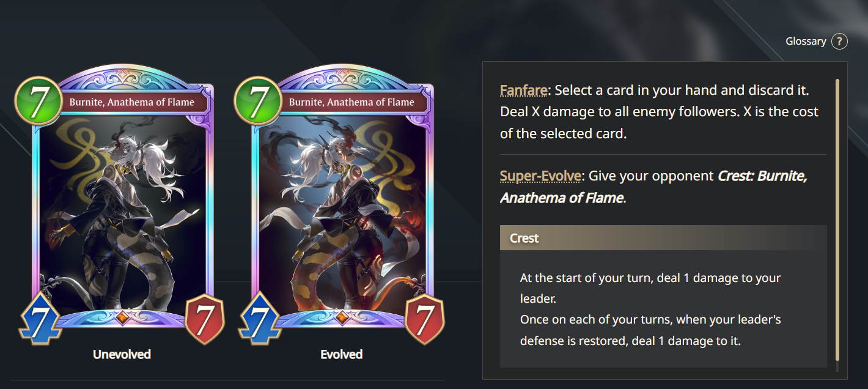Click the Unevolved label

coord(122,354)
